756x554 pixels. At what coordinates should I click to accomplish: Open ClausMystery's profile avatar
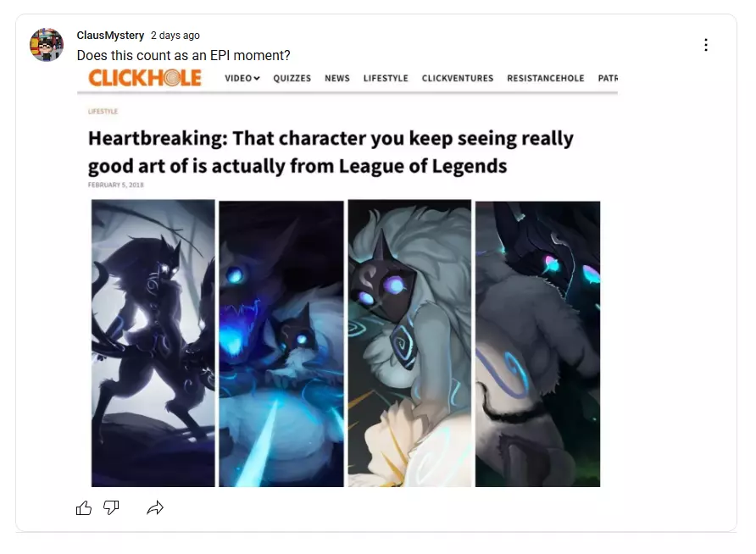[x=47, y=45]
